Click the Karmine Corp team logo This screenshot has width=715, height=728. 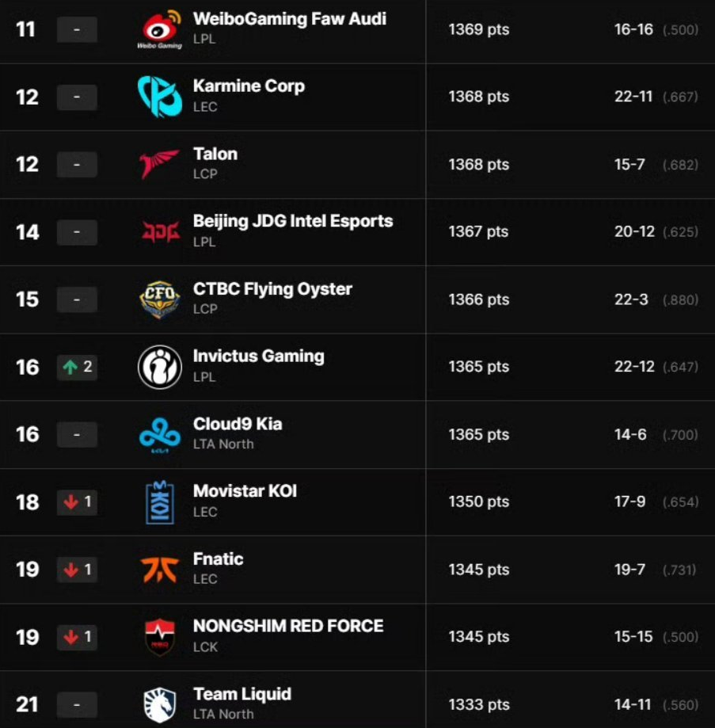click(161, 97)
